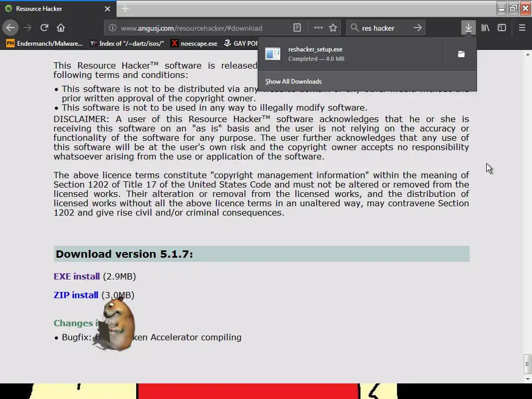Open the Firefox hamburger menu
532x399 pixels.
(522, 28)
